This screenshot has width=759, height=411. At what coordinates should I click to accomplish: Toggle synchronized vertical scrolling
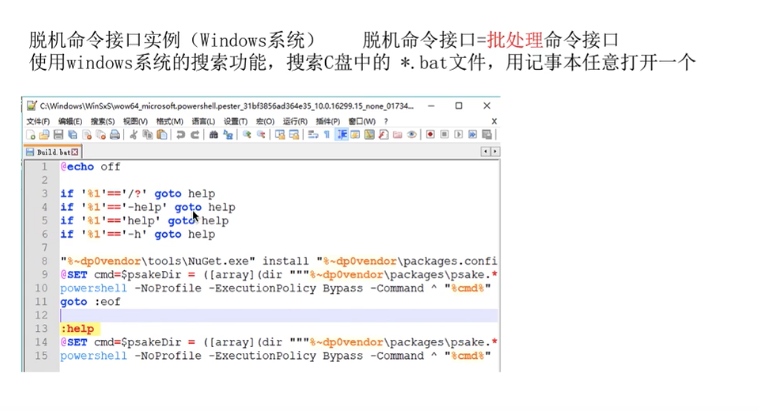tap(280, 135)
